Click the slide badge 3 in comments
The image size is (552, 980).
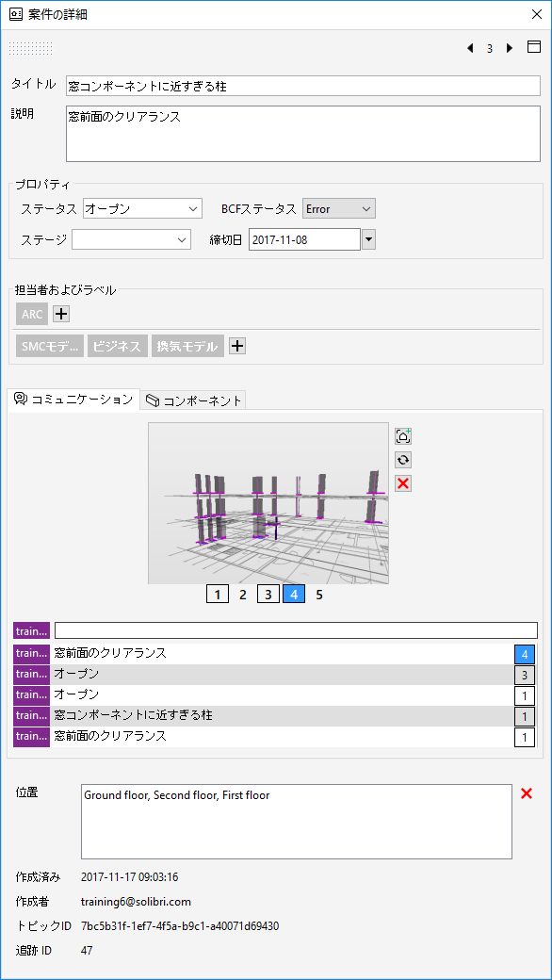(x=525, y=675)
